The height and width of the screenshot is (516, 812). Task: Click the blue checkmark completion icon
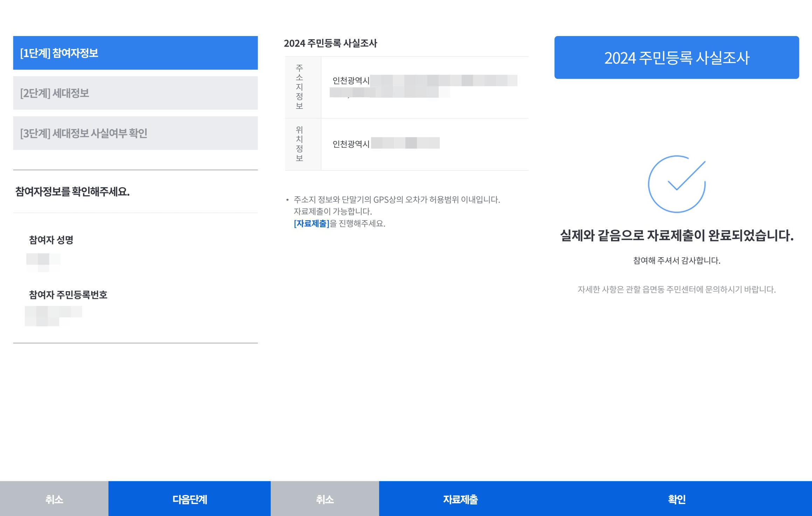(676, 184)
